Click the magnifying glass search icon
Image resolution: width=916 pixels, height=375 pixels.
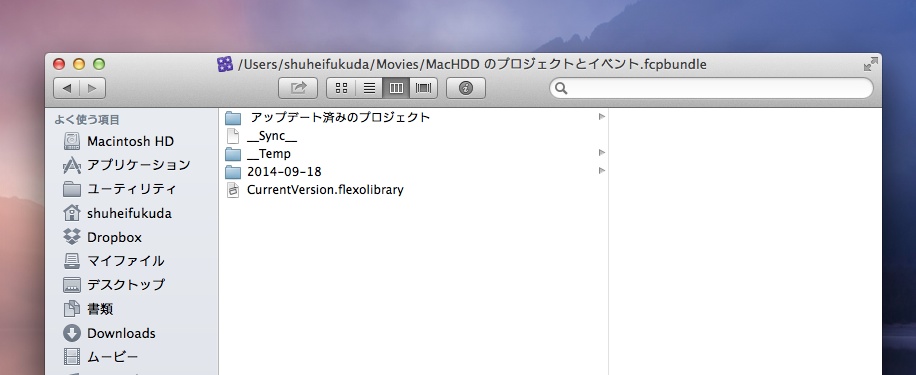pos(561,88)
